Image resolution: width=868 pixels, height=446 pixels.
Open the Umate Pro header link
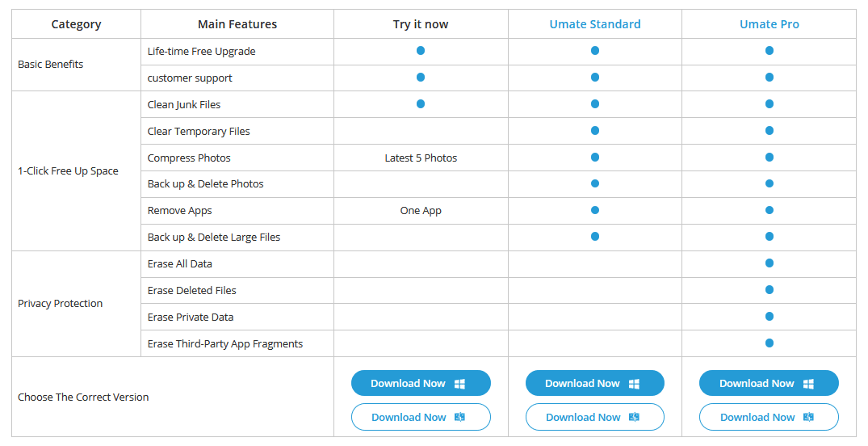pyautogui.click(x=769, y=24)
